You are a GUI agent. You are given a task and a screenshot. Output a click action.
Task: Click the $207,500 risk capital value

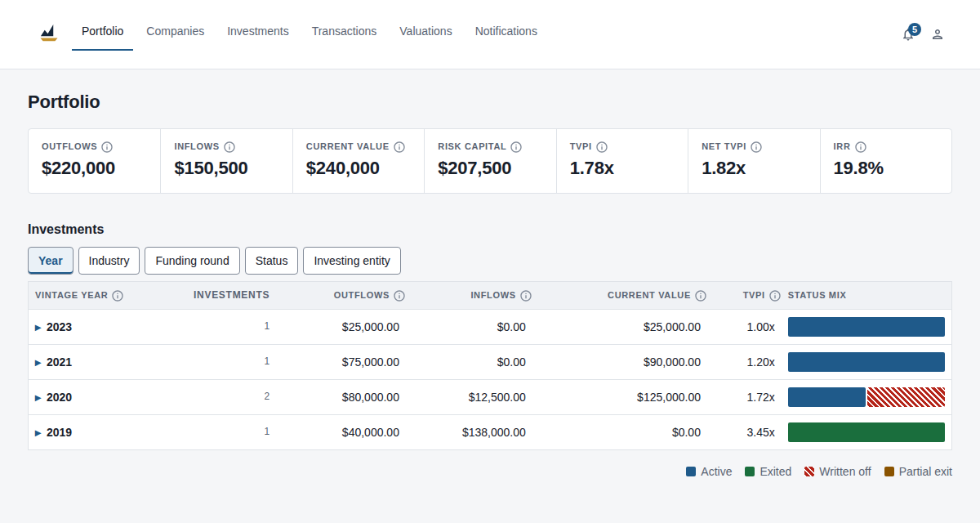click(474, 168)
